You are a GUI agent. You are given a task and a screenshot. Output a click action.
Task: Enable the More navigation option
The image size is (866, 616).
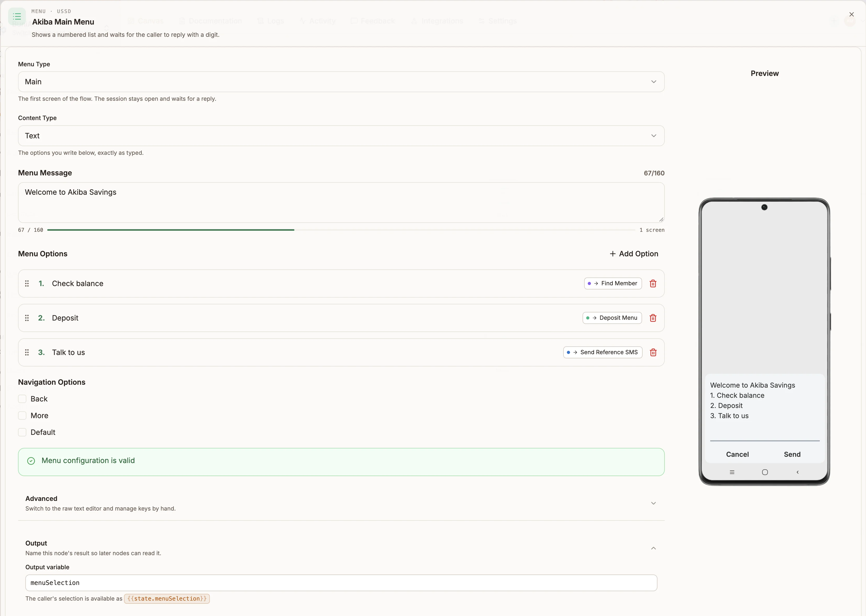(x=22, y=415)
